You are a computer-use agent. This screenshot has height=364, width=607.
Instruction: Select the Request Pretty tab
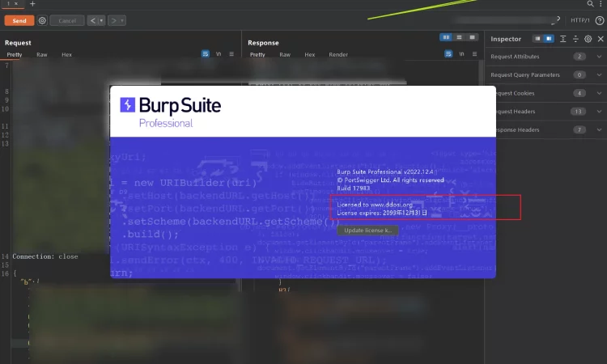[x=15, y=54]
